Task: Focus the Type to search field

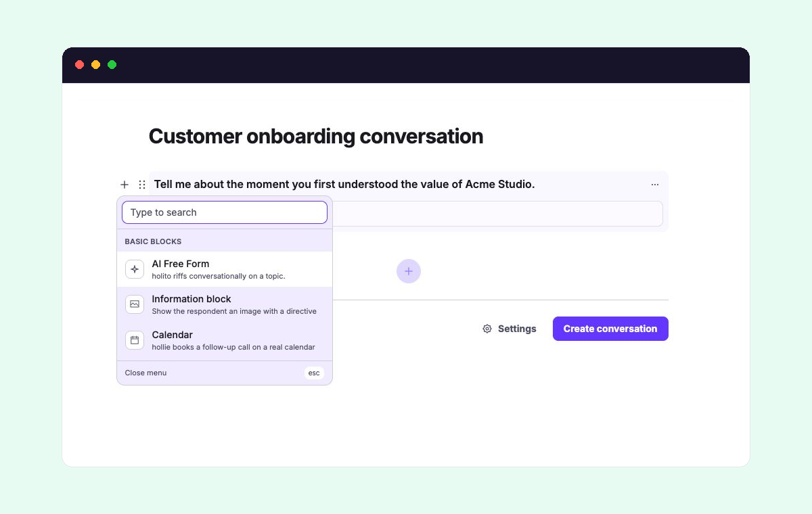Action: [x=225, y=212]
